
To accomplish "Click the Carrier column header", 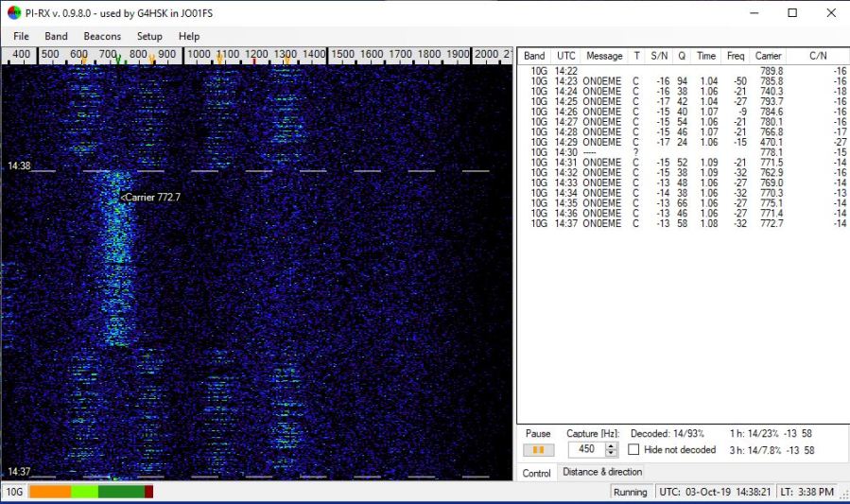I will tap(768, 56).
